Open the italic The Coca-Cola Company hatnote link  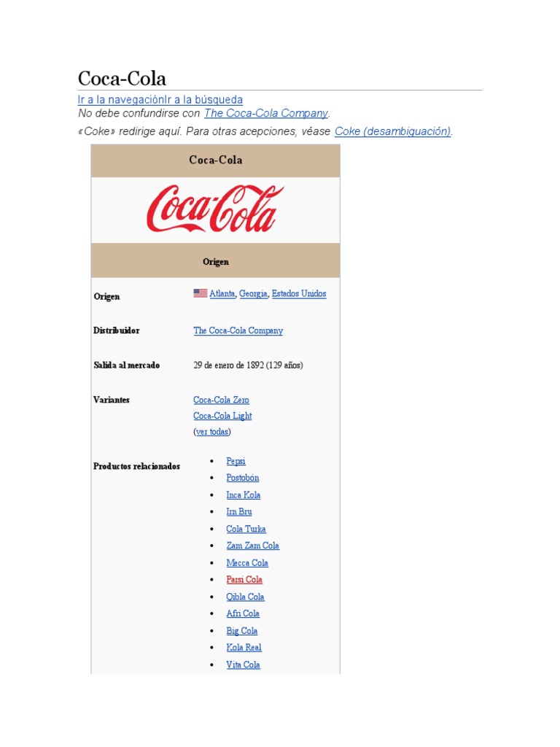(x=266, y=113)
